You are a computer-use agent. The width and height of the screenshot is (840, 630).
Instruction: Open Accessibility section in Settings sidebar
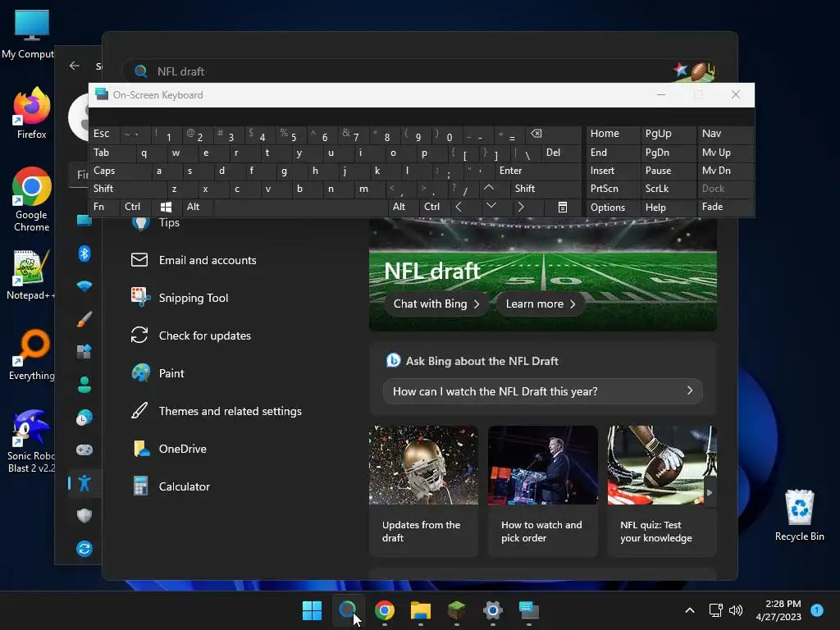pyautogui.click(x=84, y=483)
